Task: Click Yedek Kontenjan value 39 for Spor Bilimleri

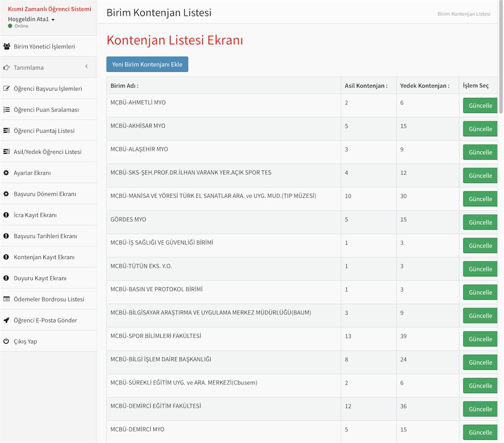Action: click(x=403, y=336)
